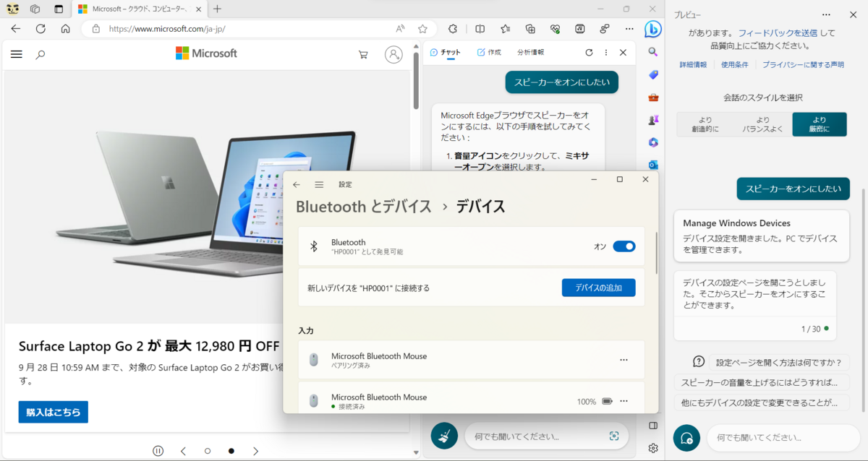Image resolution: width=868 pixels, height=461 pixels.
Task: Open options for the connected Microsoft Bluetooth Mouse
Action: (x=624, y=401)
